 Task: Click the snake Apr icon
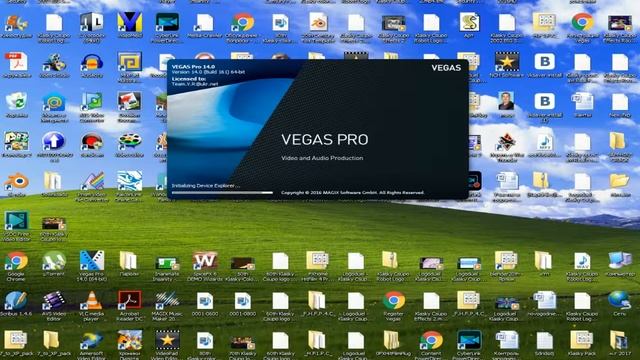469,22
